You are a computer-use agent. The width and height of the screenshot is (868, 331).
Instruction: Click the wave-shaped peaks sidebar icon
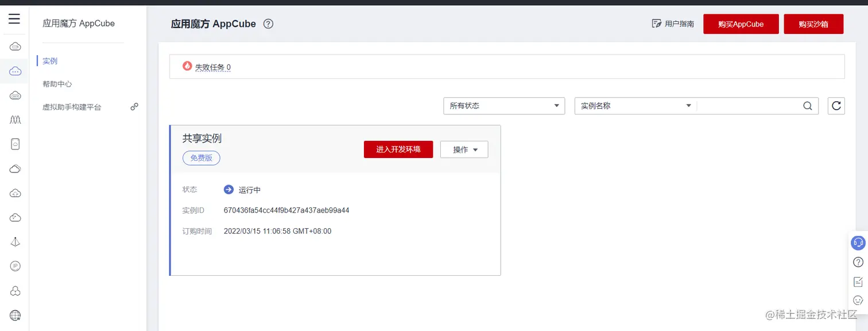[x=15, y=120]
